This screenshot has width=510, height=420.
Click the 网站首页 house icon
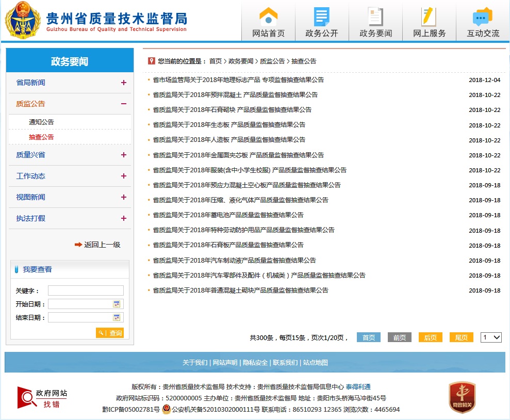pyautogui.click(x=268, y=17)
